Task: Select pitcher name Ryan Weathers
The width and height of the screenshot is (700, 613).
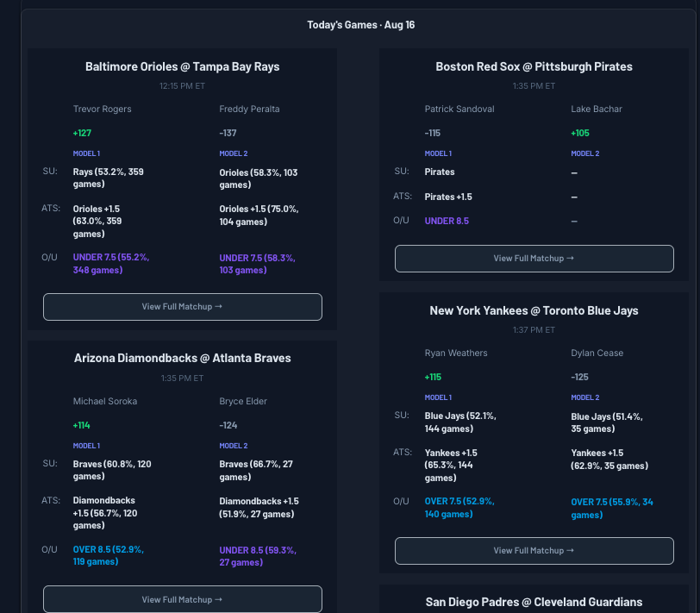Action: 456,353
